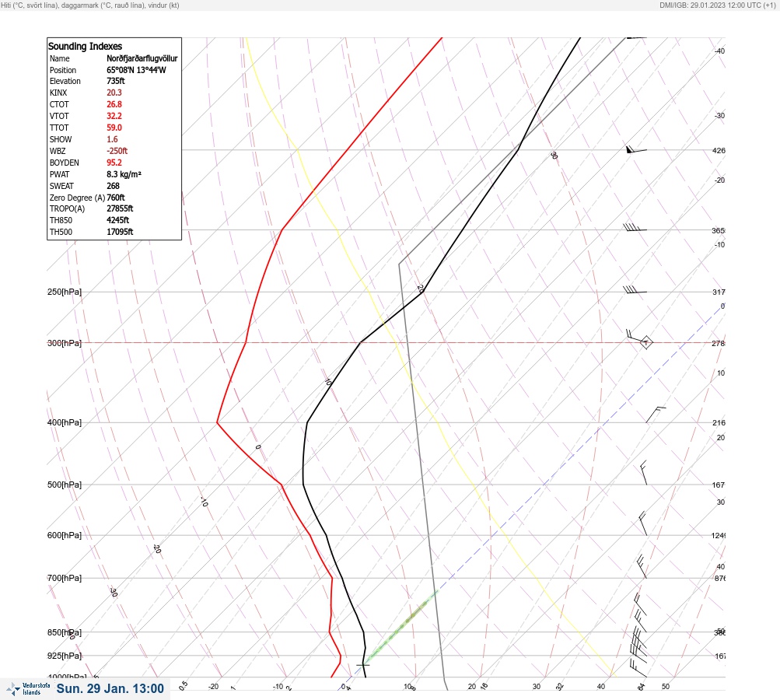Click the 500[hPa] pressure level label
The height and width of the screenshot is (700, 780).
coord(65,485)
